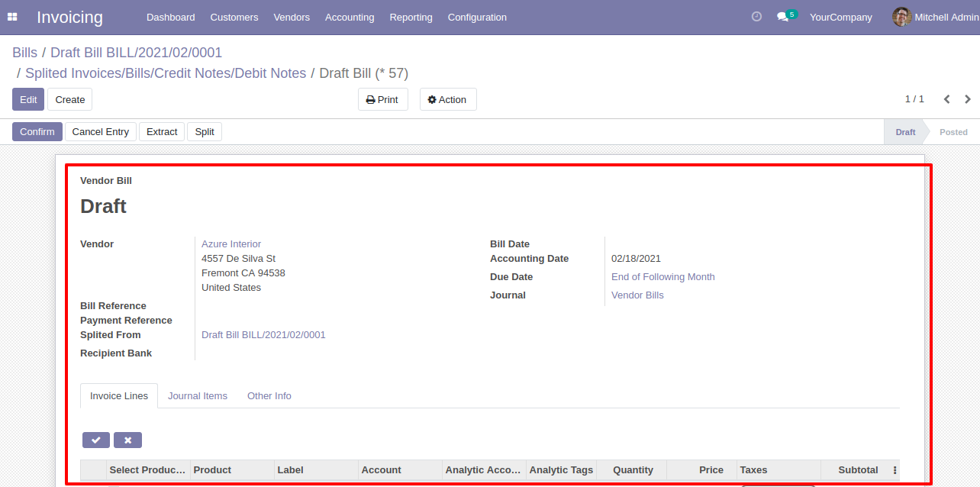Click the Extract button

tap(162, 131)
